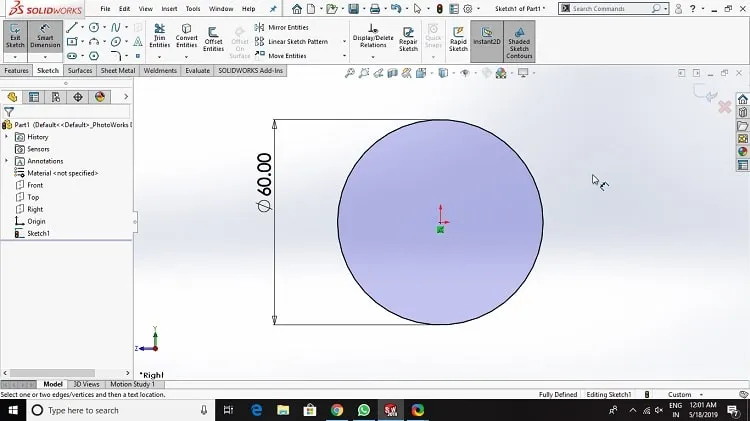Click the Convert Entities tool
The width and height of the screenshot is (750, 421).
[187, 36]
